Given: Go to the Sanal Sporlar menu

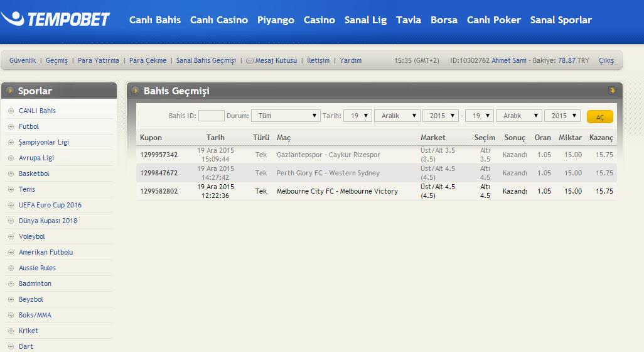Looking at the screenshot, I should (561, 20).
